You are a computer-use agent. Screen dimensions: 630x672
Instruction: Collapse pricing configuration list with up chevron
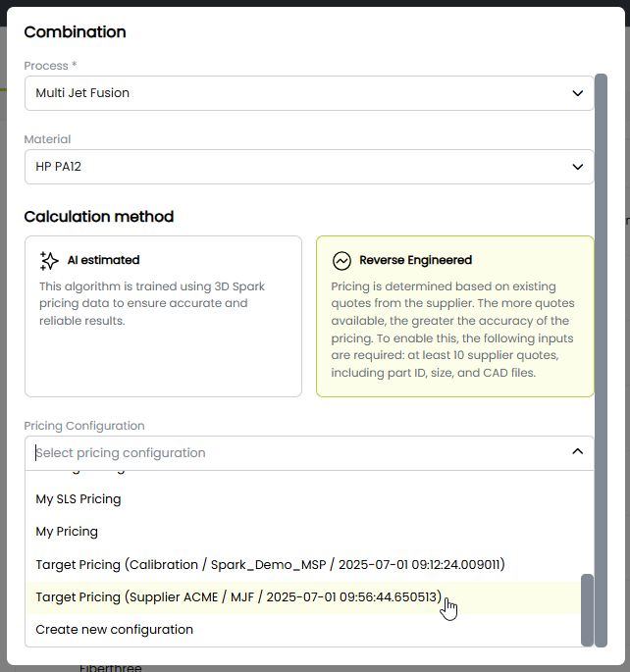point(577,452)
